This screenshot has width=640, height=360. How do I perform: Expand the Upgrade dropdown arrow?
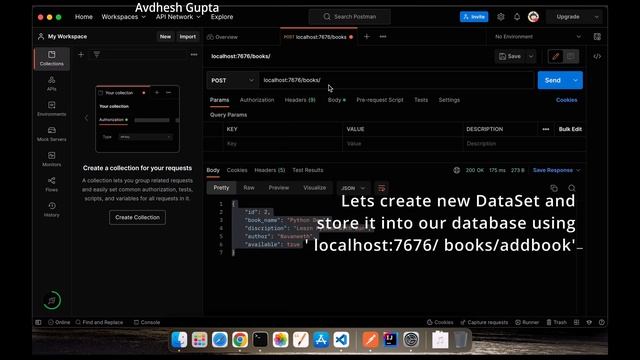[x=596, y=17]
